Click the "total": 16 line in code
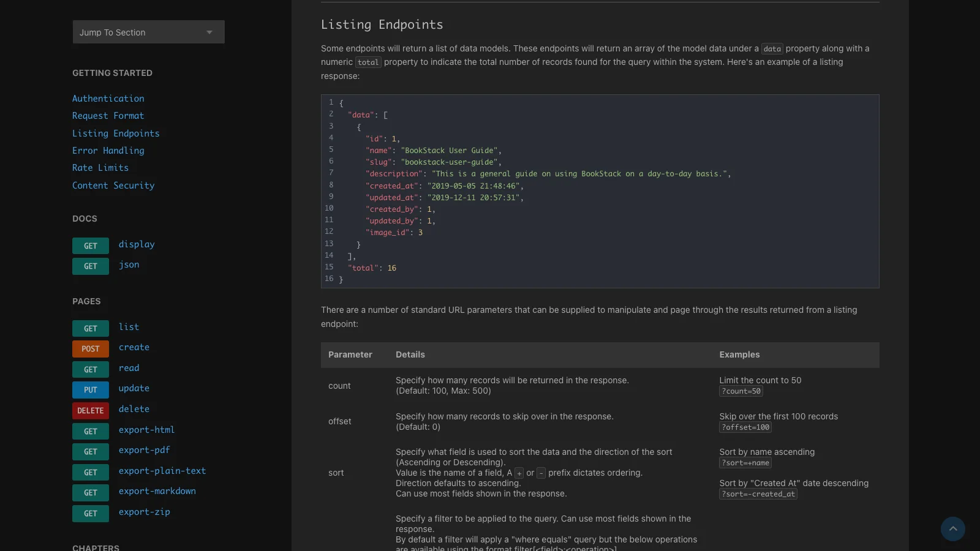Image resolution: width=980 pixels, height=551 pixels. 372,268
